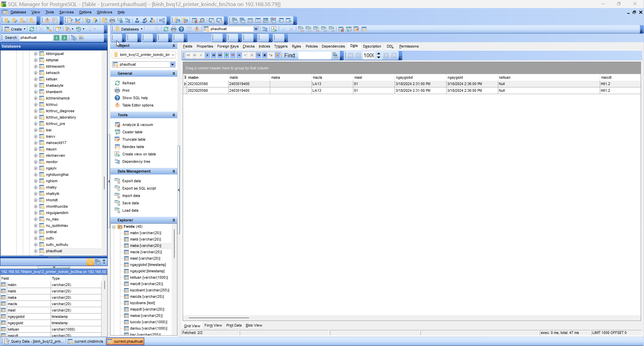644x346 pixels.
Task: Click the Grant Manager person-with-key icon
Action: [153, 21]
